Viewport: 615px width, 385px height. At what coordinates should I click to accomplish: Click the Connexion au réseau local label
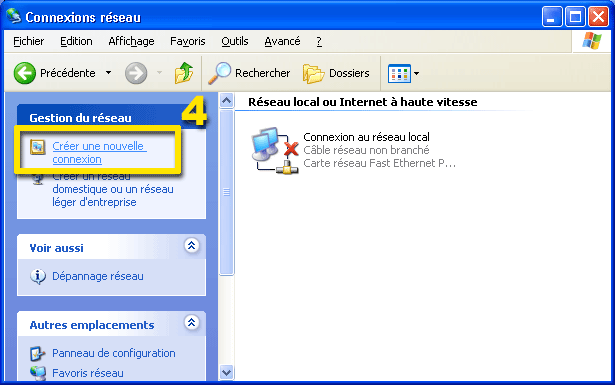366,137
